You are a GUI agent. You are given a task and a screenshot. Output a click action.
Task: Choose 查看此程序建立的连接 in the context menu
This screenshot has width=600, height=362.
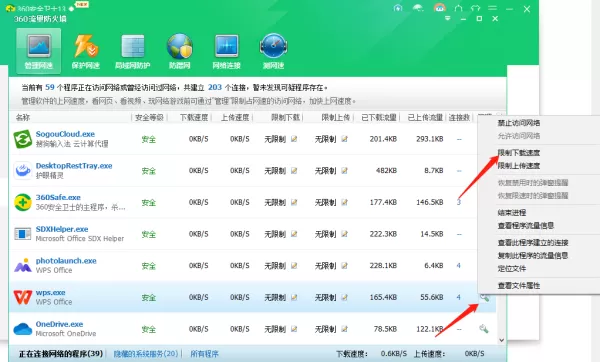point(533,243)
